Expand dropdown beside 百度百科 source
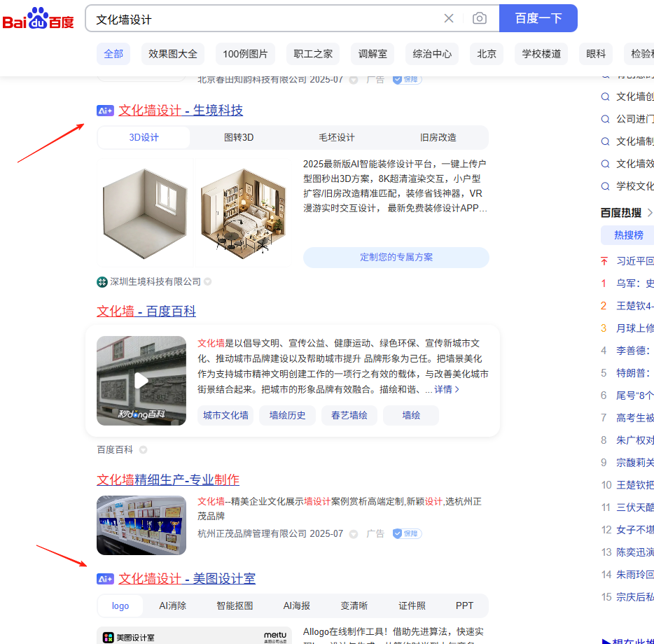This screenshot has width=654, height=644. (143, 450)
